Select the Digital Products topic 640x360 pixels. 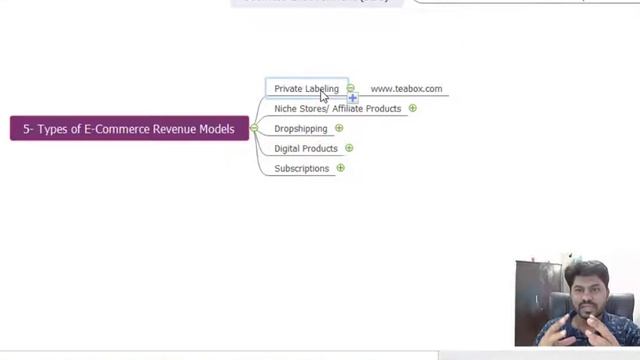click(x=306, y=149)
